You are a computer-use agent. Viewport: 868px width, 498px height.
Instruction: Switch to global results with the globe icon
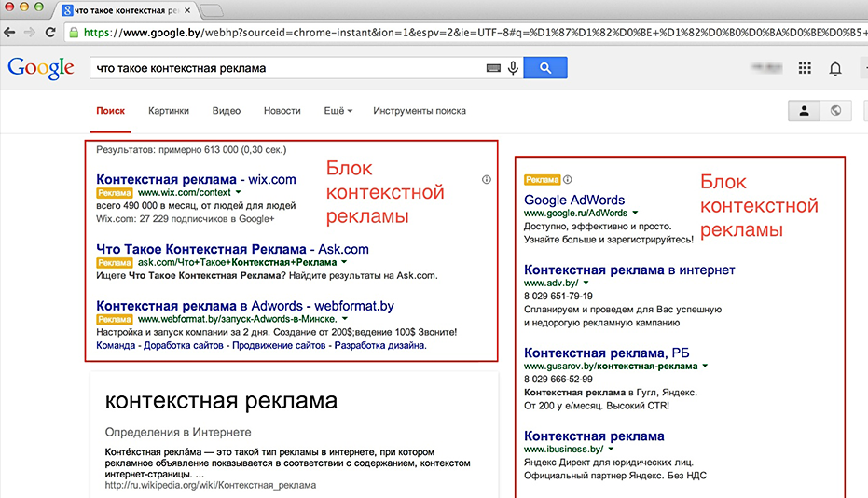[x=835, y=111]
